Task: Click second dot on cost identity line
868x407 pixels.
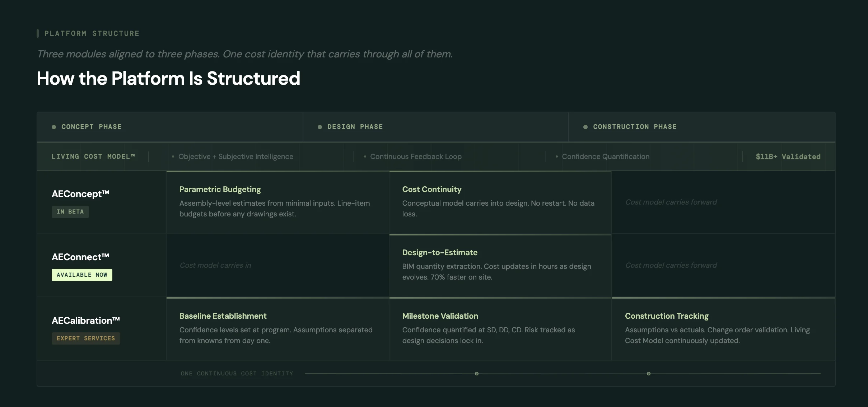Action: point(649,374)
